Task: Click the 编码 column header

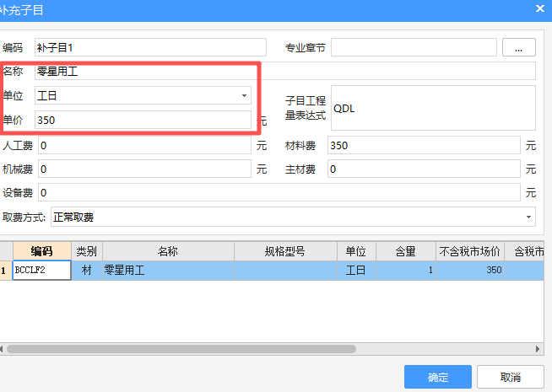Action: pyautogui.click(x=42, y=251)
